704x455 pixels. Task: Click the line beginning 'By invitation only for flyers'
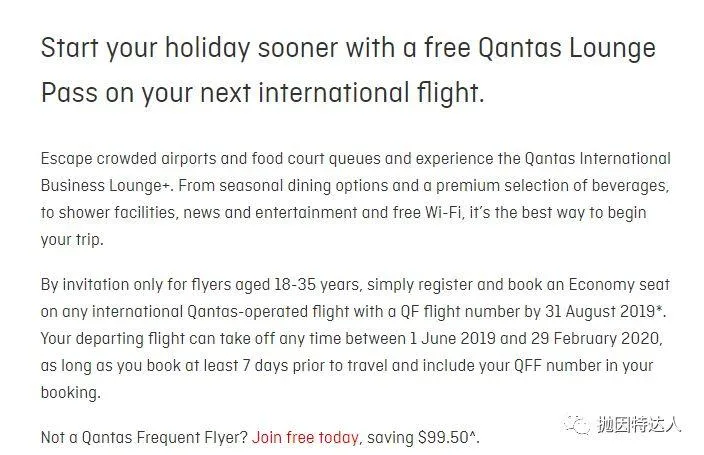[355, 284]
